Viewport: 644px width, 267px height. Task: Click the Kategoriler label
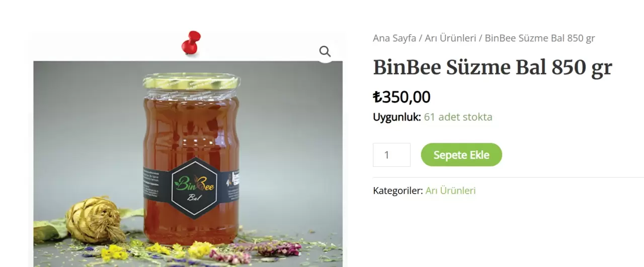click(x=398, y=191)
